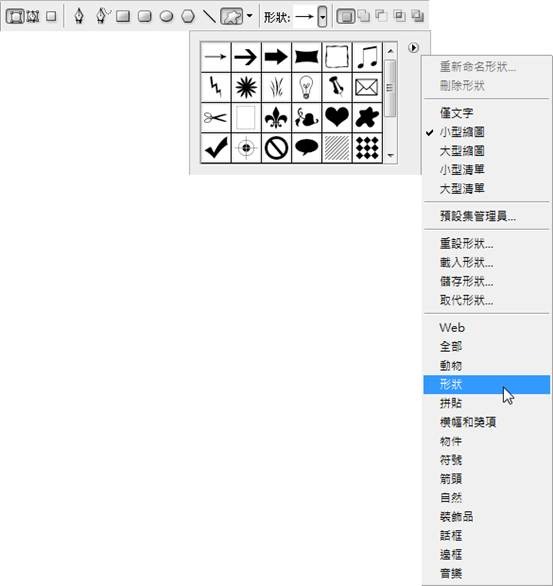The height and width of the screenshot is (586, 553).
Task: Switch view to 僅文字
Action: click(x=456, y=113)
